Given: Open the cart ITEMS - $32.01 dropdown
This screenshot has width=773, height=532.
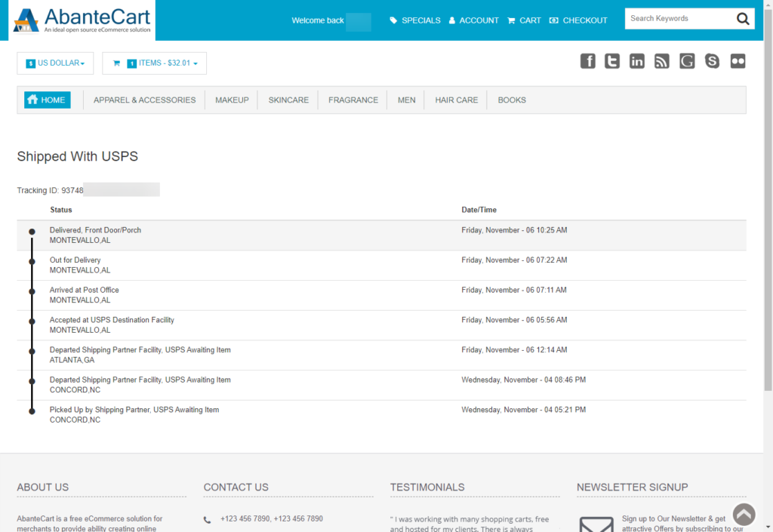Looking at the screenshot, I should coord(154,63).
